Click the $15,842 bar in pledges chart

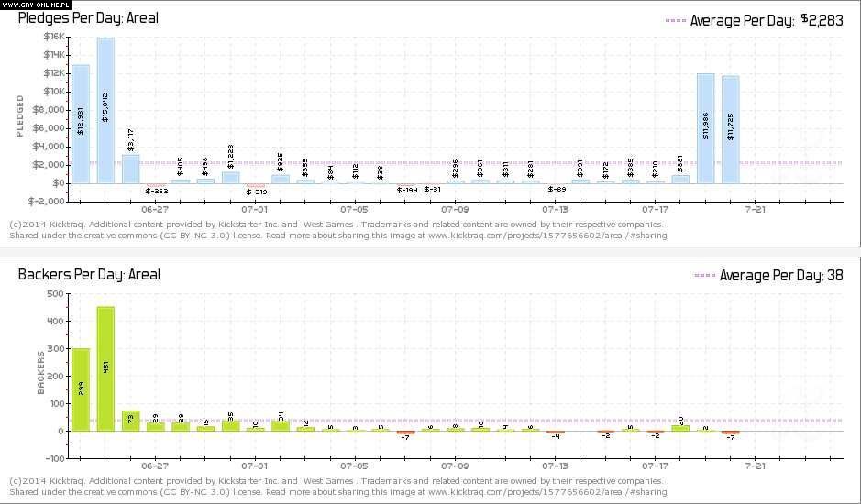(105, 110)
